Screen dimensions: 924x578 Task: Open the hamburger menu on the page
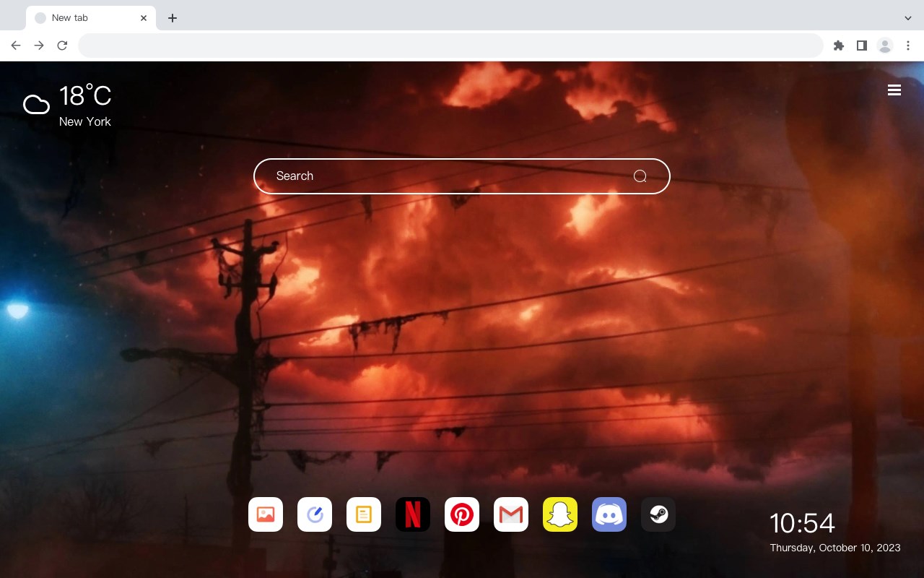894,90
